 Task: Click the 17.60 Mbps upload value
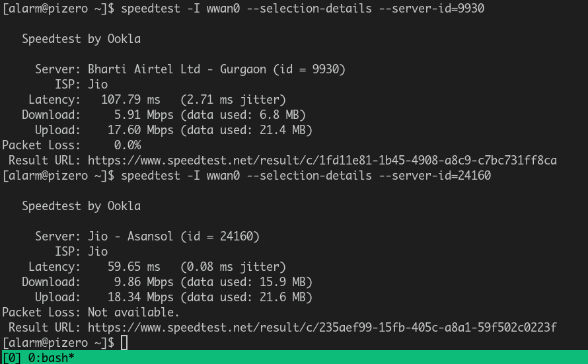click(141, 130)
